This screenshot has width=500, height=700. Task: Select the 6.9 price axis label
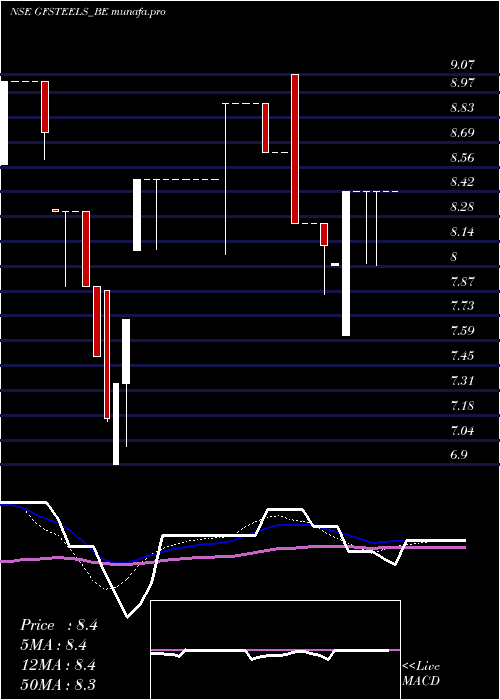459,455
